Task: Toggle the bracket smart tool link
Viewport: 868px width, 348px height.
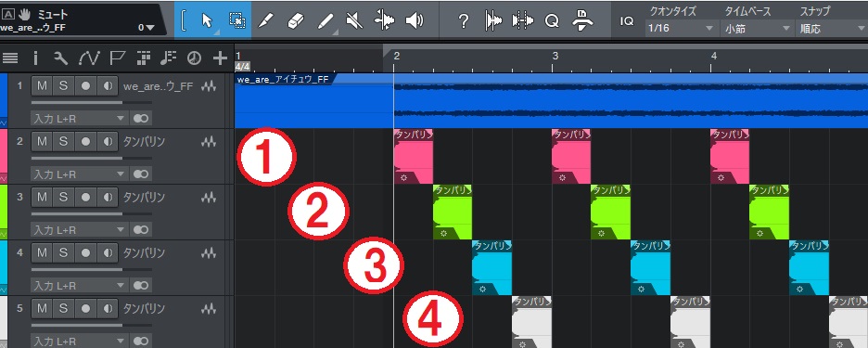Action: (184, 20)
